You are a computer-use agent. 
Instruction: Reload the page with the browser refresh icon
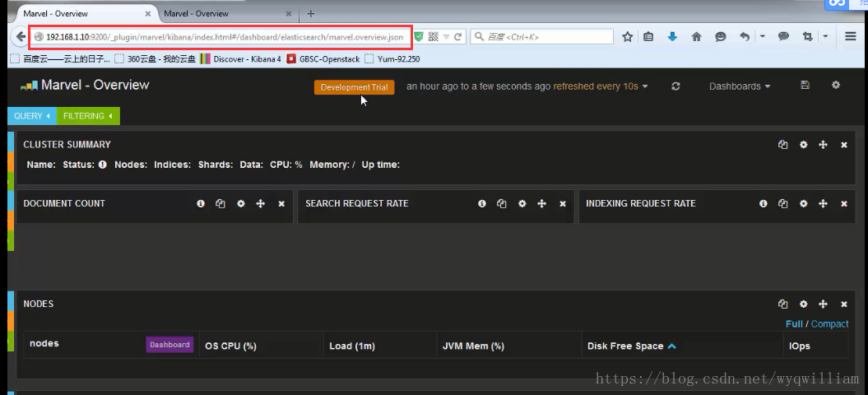pos(457,37)
